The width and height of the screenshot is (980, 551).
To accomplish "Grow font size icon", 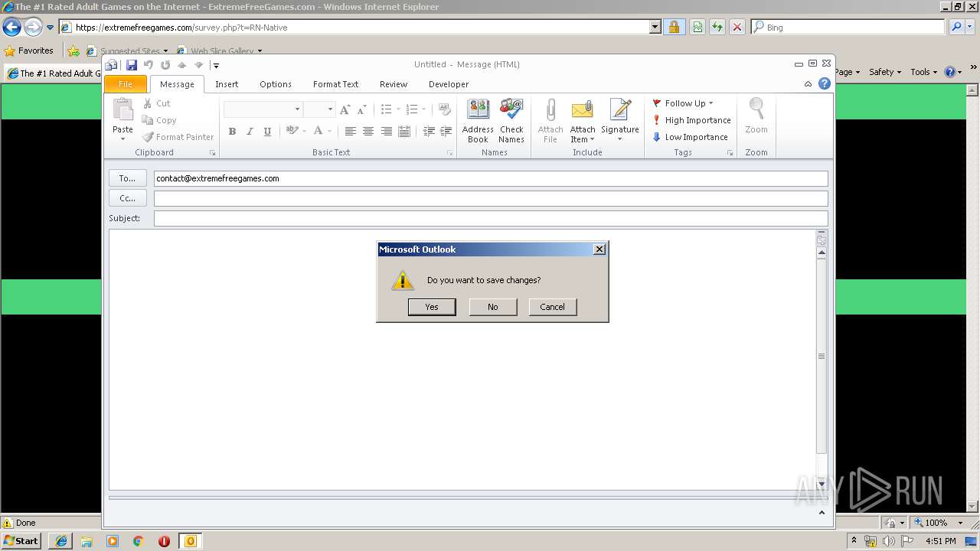I will (x=345, y=109).
